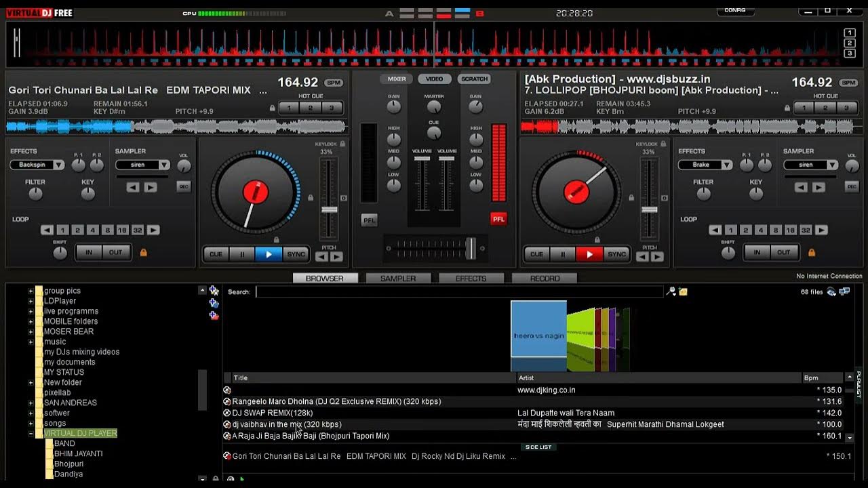The image size is (868, 488).
Task: Select loop length 32 on left deck
Action: [x=138, y=230]
